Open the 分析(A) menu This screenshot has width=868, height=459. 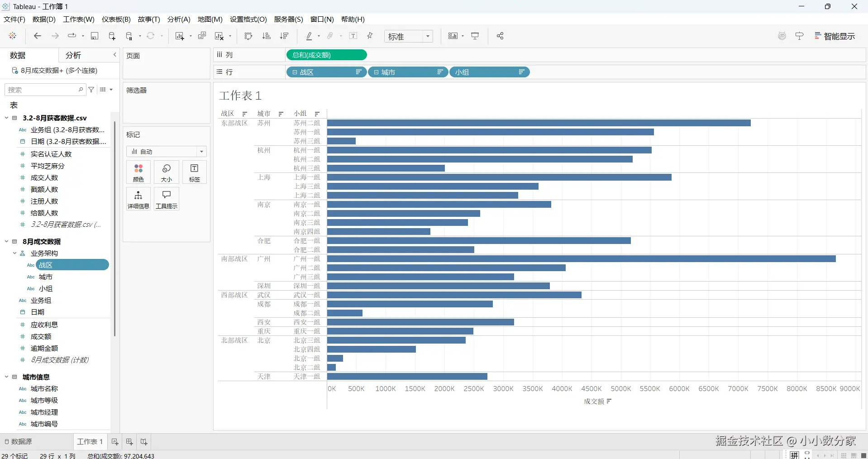tap(179, 19)
